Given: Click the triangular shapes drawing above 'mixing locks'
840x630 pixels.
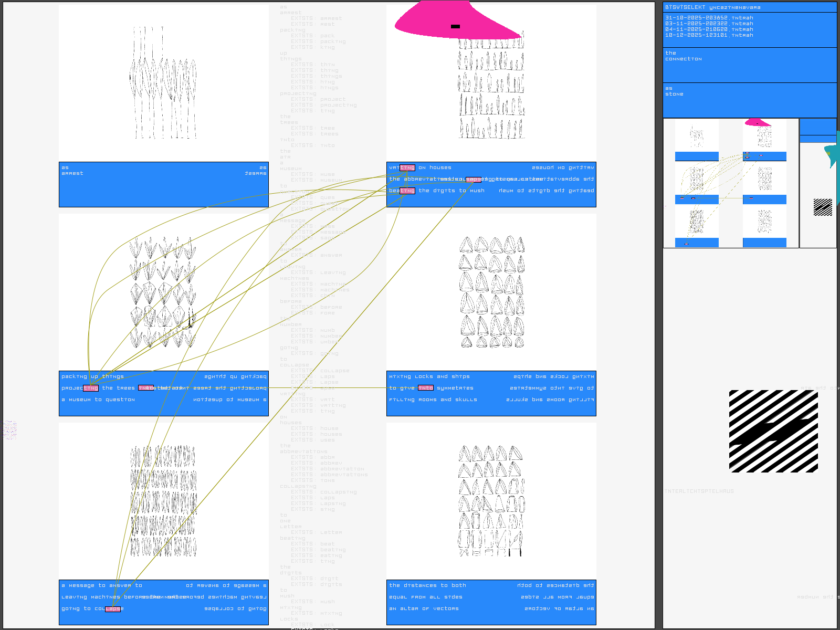Looking at the screenshot, I should 491,292.
